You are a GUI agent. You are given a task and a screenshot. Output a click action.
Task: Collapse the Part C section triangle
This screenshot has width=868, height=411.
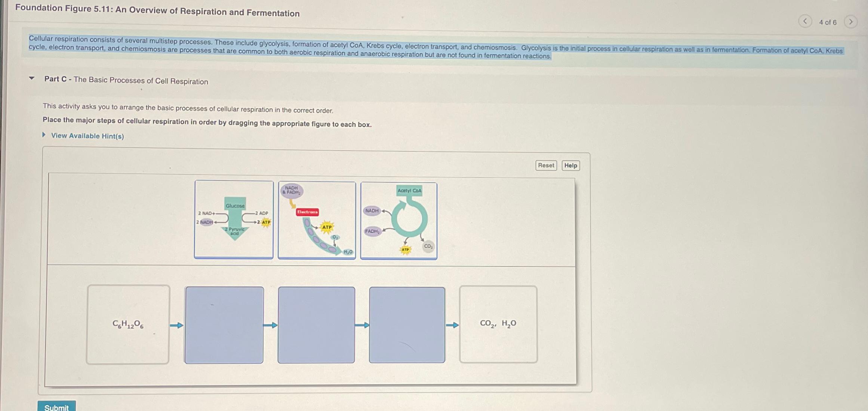pyautogui.click(x=32, y=78)
